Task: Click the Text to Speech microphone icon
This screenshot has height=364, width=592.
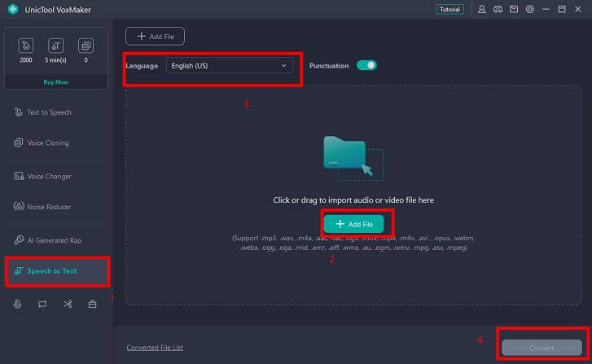Action: [x=19, y=112]
